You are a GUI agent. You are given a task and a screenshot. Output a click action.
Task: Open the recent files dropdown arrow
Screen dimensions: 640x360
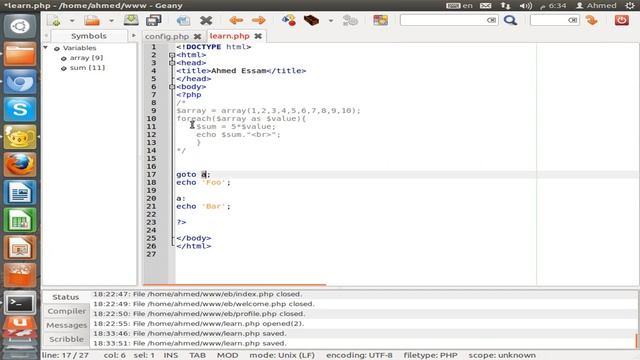pyautogui.click(x=111, y=20)
